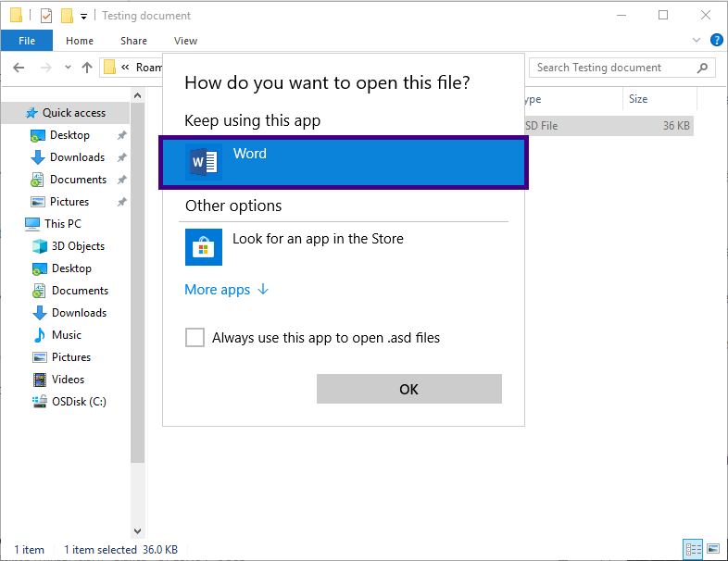The width and height of the screenshot is (728, 561).
Task: Switch to the Home ribbon tab
Action: [80, 41]
